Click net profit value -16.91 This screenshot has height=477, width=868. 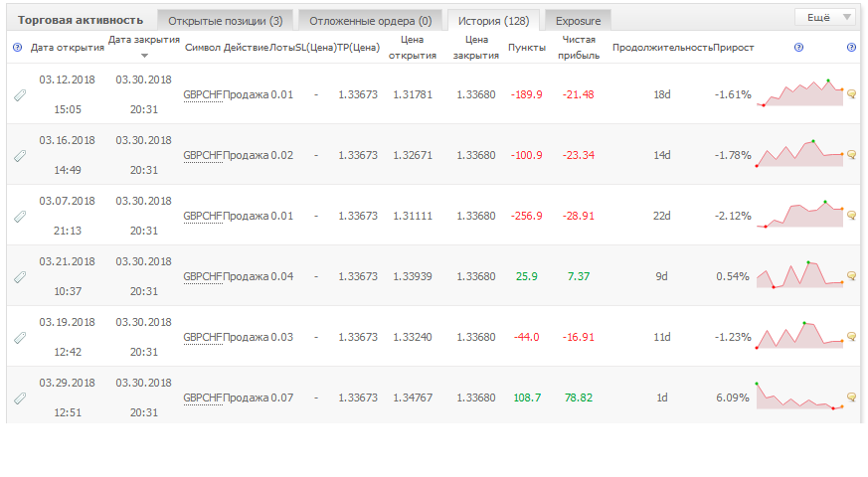579,337
